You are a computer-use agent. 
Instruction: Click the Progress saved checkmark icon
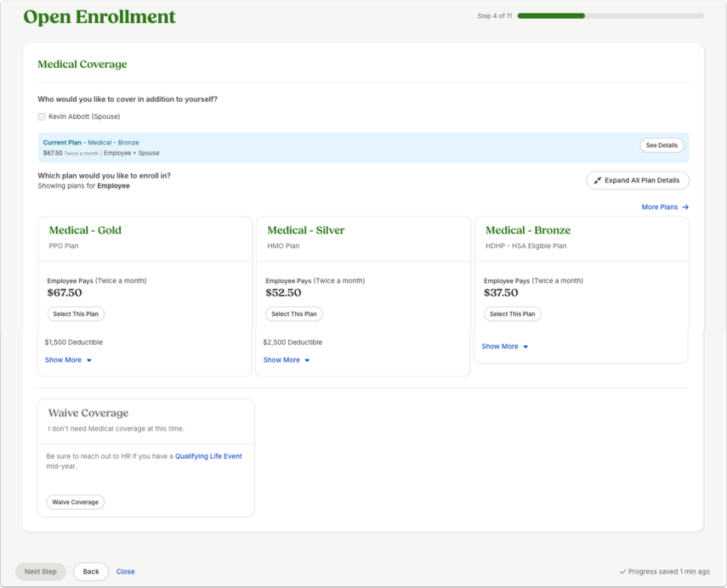[622, 572]
